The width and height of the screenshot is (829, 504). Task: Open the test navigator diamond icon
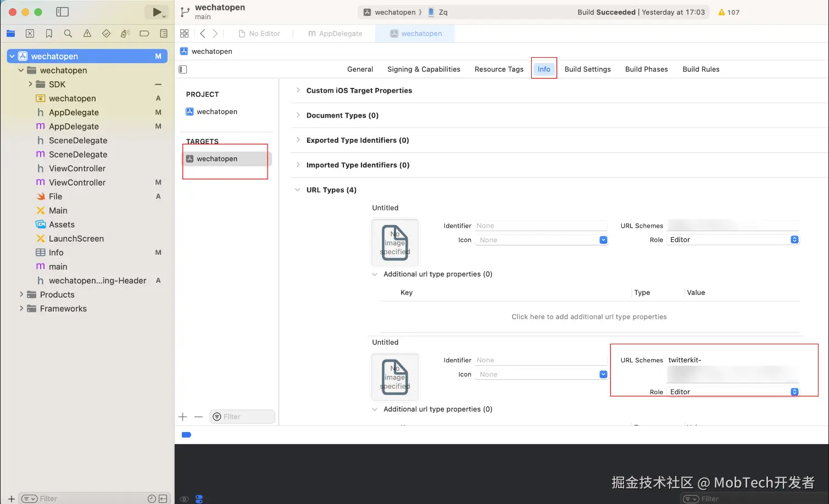(106, 33)
